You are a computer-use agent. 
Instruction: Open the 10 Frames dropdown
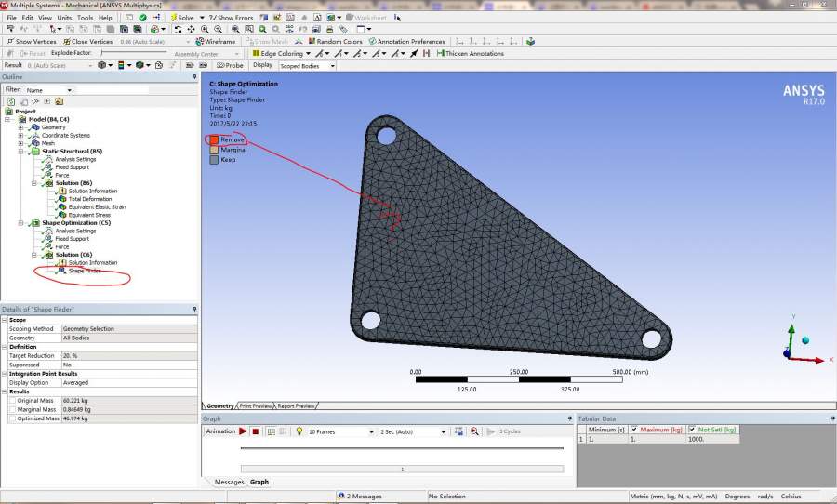tap(371, 431)
